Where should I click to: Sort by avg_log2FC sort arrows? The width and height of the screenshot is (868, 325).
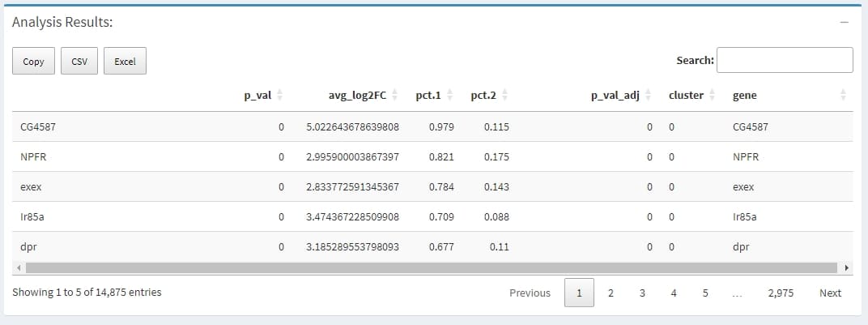(394, 96)
